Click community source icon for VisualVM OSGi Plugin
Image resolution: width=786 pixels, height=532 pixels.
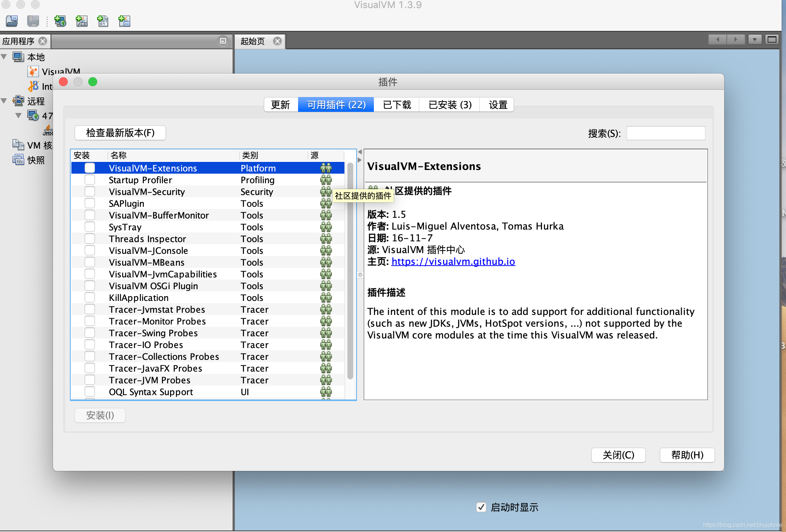(326, 286)
